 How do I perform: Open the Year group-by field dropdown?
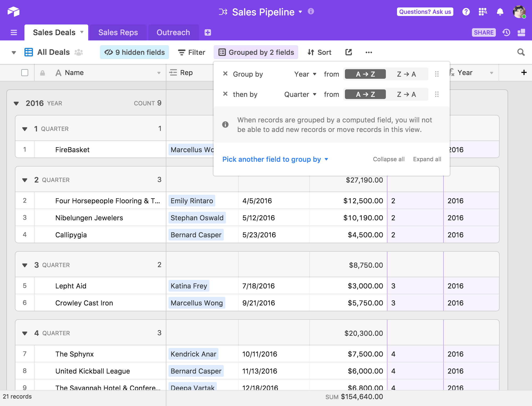point(305,74)
